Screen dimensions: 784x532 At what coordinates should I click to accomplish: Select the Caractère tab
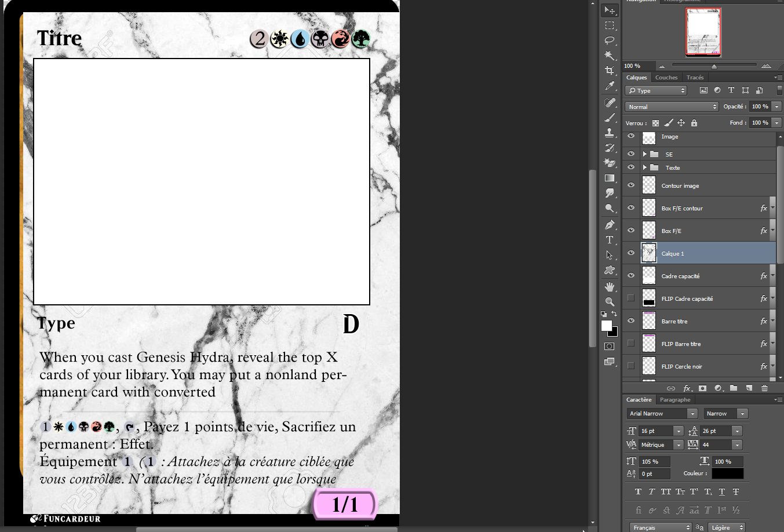[x=639, y=400]
